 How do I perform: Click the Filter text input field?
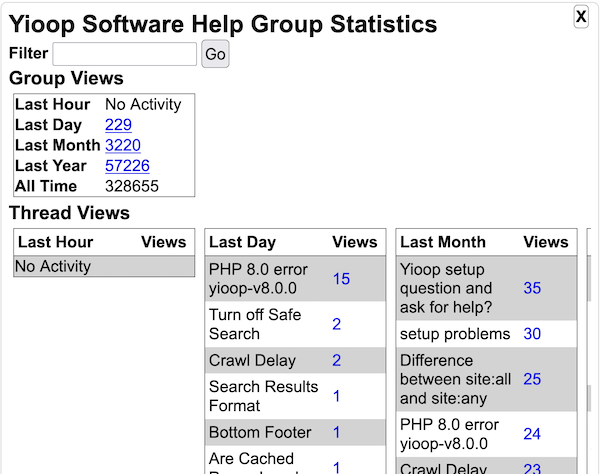tap(125, 54)
